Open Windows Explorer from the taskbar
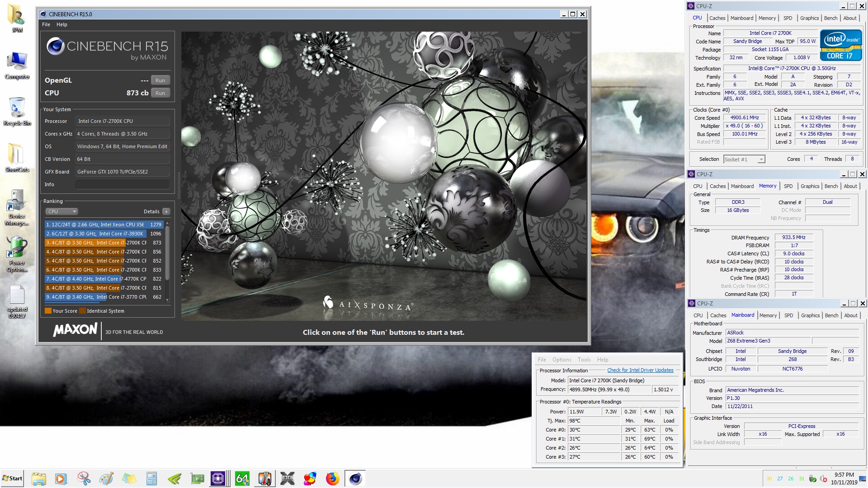This screenshot has height=488, width=868. coord(39,479)
